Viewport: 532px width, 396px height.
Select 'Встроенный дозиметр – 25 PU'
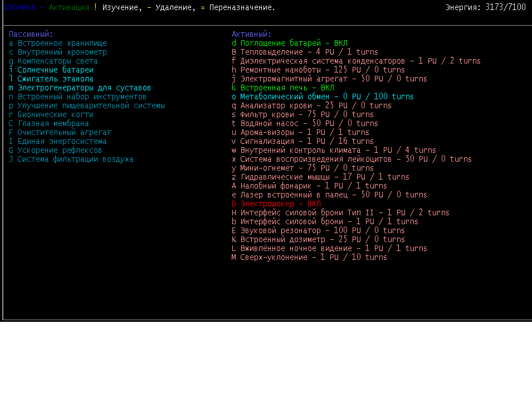click(x=318, y=239)
